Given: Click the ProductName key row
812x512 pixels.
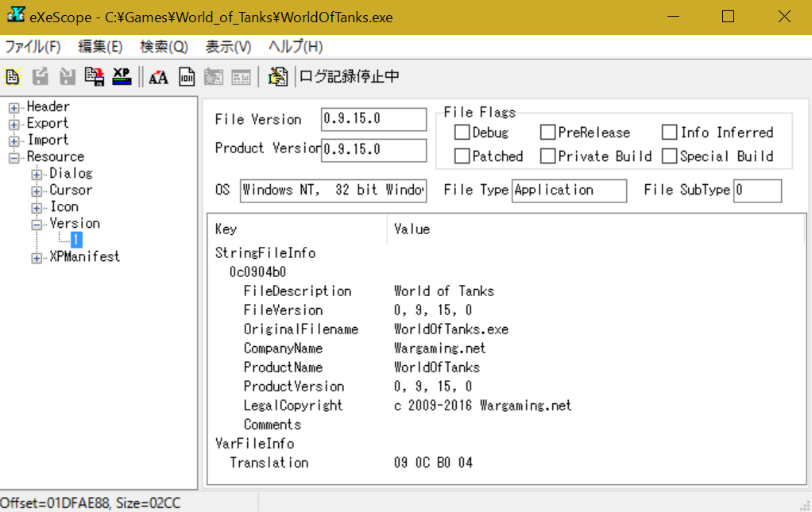Looking at the screenshot, I should tap(283, 368).
